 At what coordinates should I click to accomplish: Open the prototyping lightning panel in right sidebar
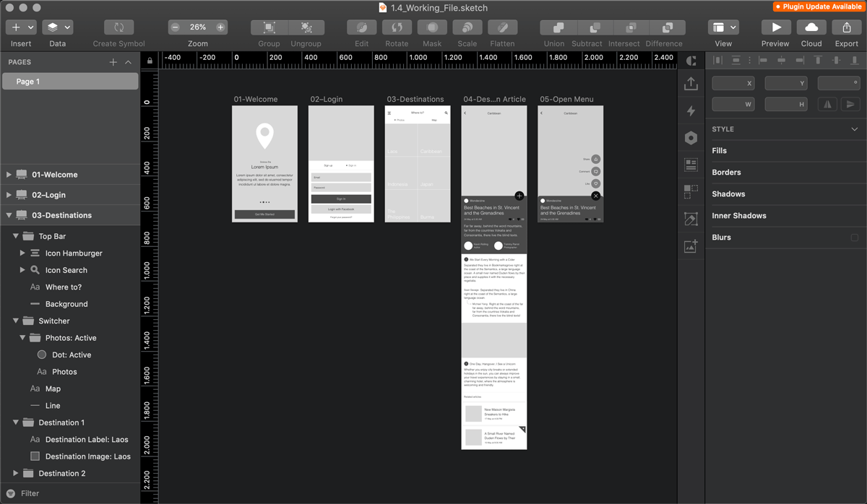pos(690,110)
